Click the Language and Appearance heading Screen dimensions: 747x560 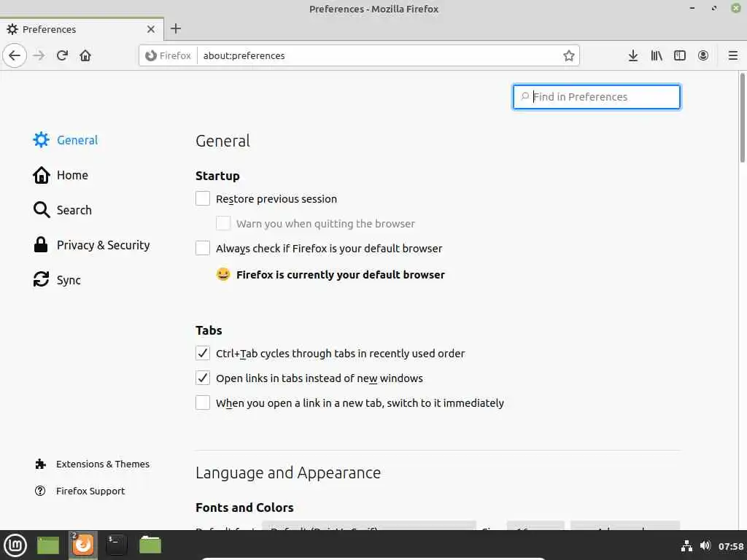pyautogui.click(x=288, y=472)
